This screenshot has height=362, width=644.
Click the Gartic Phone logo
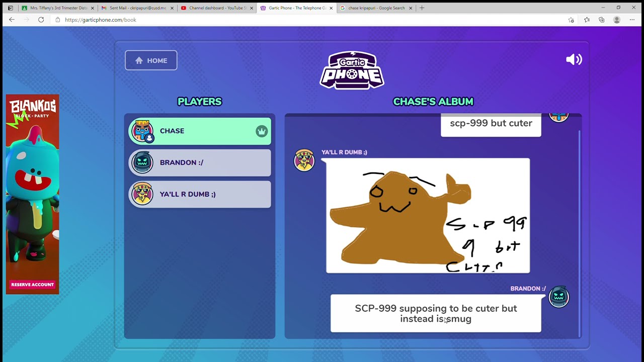(x=352, y=70)
